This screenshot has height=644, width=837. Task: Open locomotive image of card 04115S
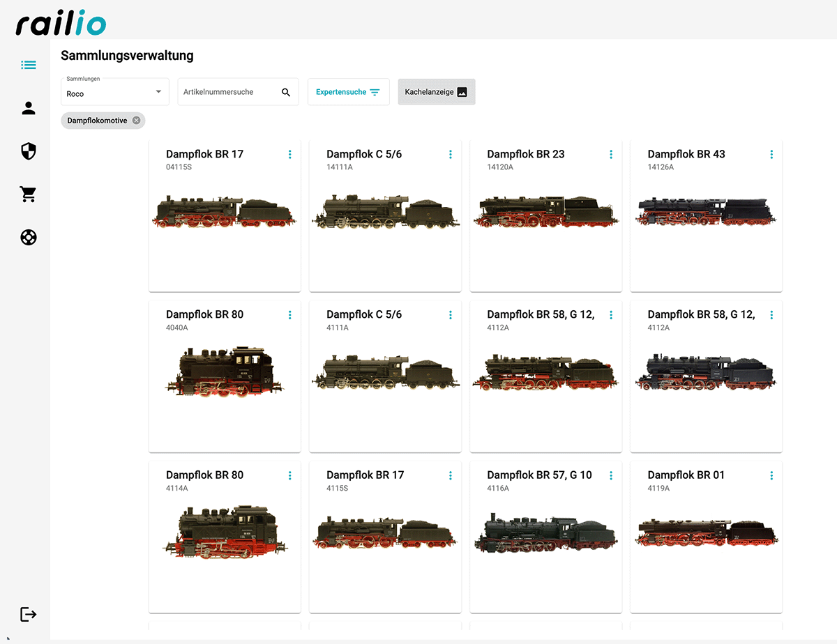click(225, 211)
